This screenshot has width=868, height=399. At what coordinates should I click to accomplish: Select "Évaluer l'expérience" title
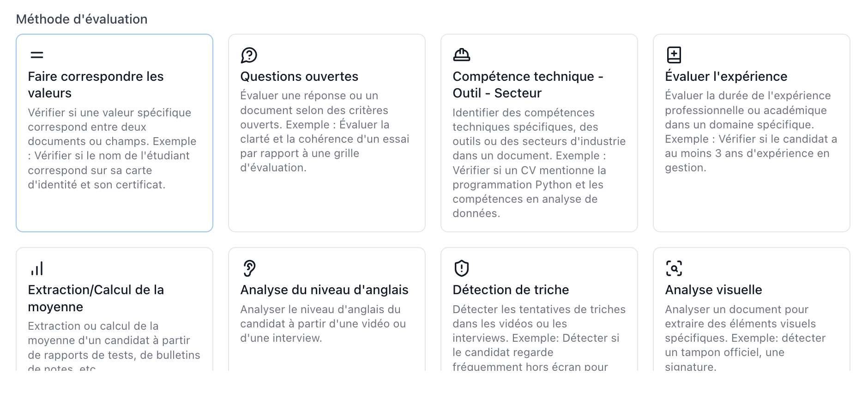(x=726, y=76)
